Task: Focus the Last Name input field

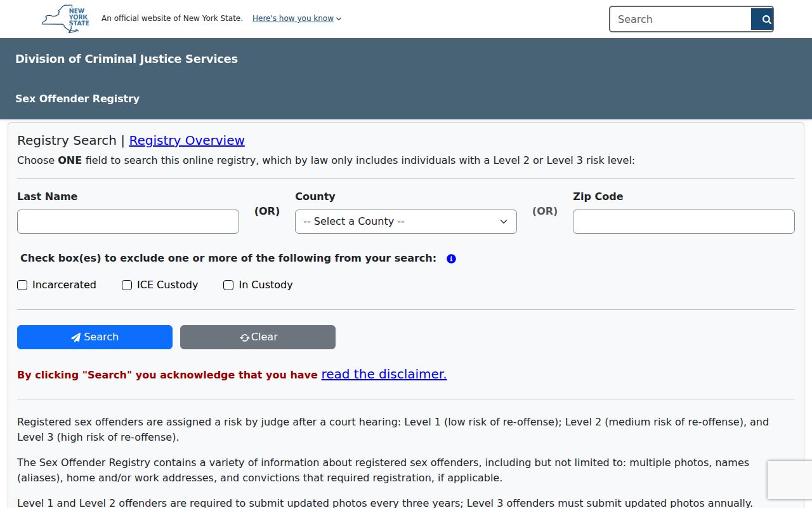Action: click(128, 222)
